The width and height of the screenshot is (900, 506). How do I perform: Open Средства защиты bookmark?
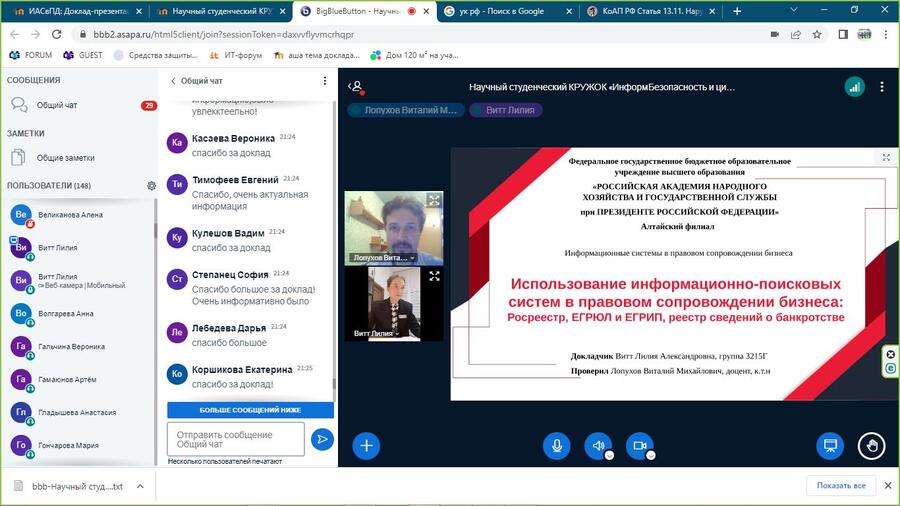[x=156, y=55]
